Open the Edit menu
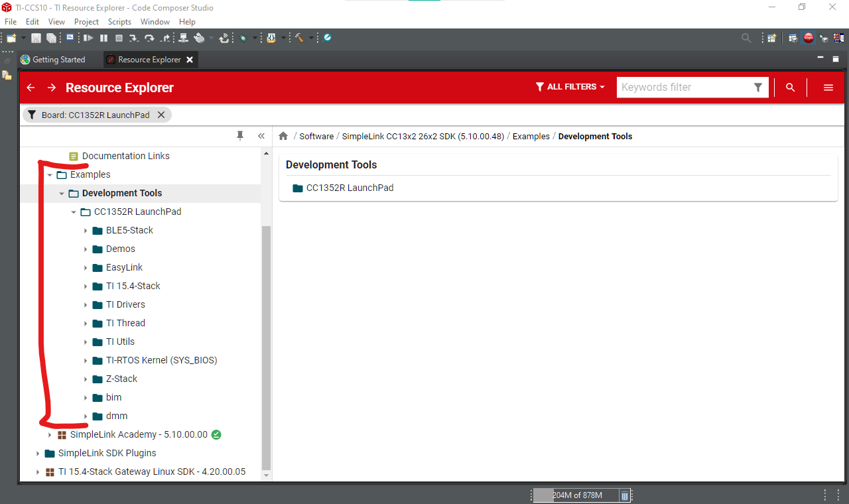The width and height of the screenshot is (849, 504). pos(33,22)
